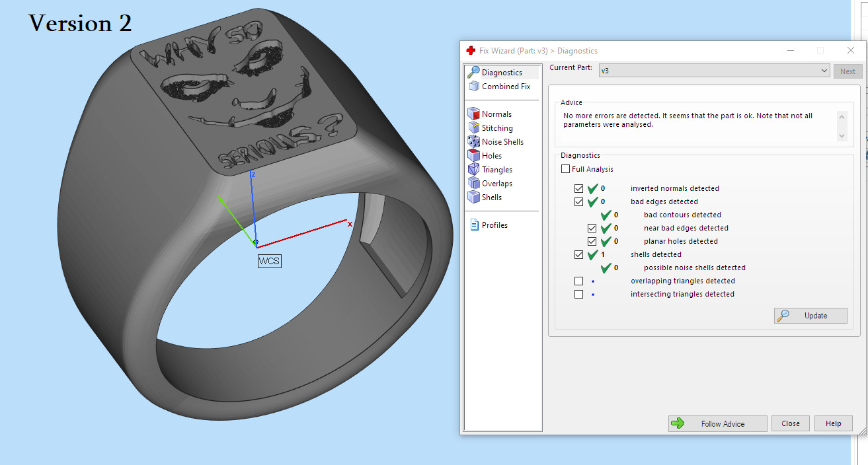This screenshot has height=465, width=868.
Task: Click the noise shells green checkmark
Action: (x=606, y=268)
